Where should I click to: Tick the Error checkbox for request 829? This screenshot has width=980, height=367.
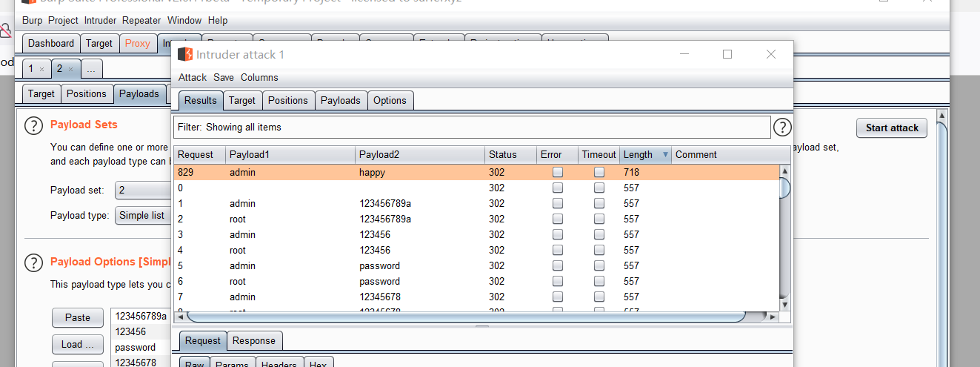click(x=558, y=172)
